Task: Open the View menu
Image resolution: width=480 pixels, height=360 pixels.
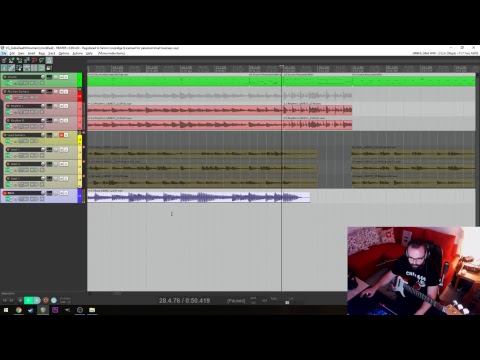Action: coord(21,53)
